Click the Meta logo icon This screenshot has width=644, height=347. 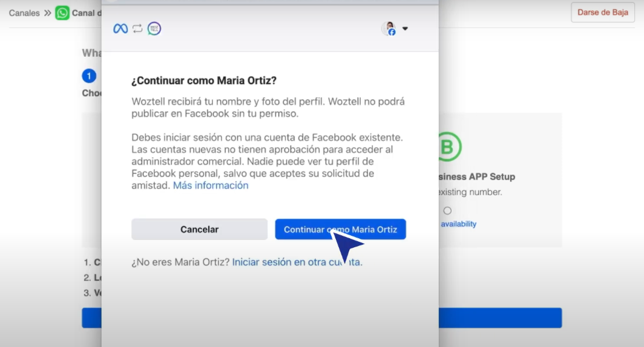[x=120, y=28]
